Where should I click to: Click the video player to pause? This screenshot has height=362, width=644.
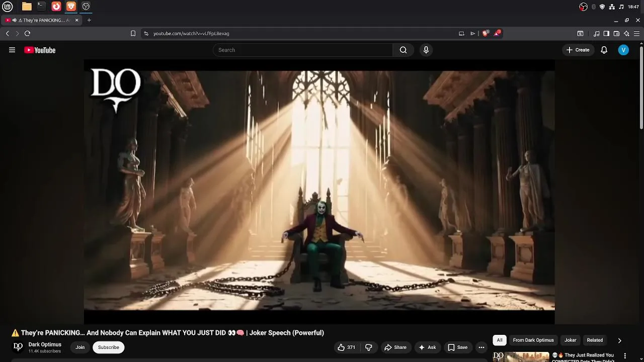point(319,191)
